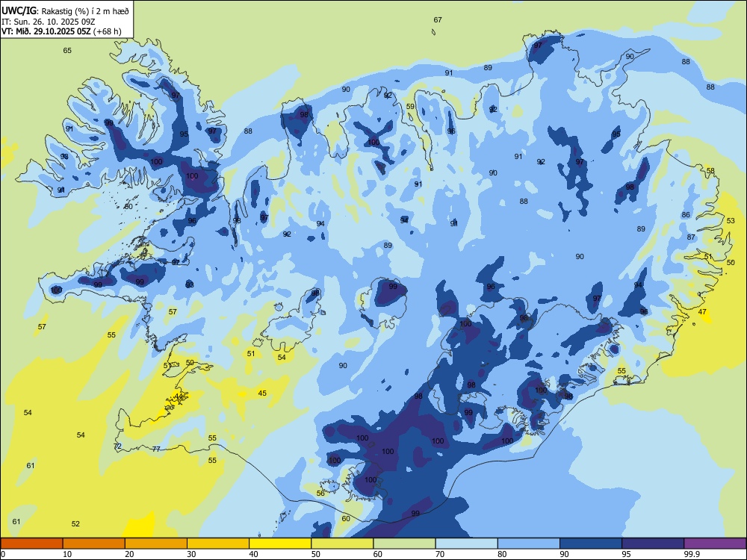This screenshot has width=747, height=560.
Task: Click the valid time line 'VT: Mið. 29.10.2025 05Z'
Action: click(x=46, y=31)
